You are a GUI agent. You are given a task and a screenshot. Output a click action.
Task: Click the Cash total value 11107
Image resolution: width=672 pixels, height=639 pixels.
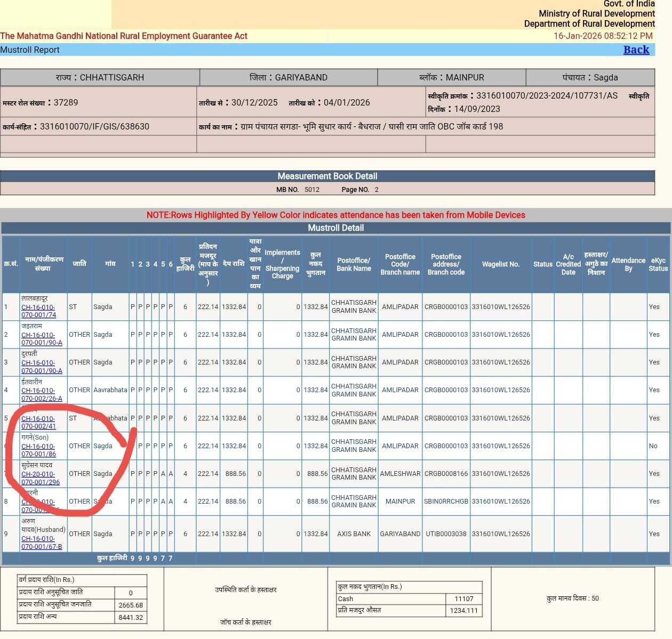(463, 598)
